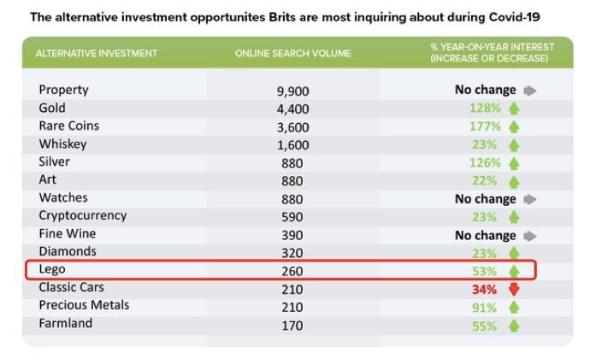Select the Lego row label

[x=52, y=269]
